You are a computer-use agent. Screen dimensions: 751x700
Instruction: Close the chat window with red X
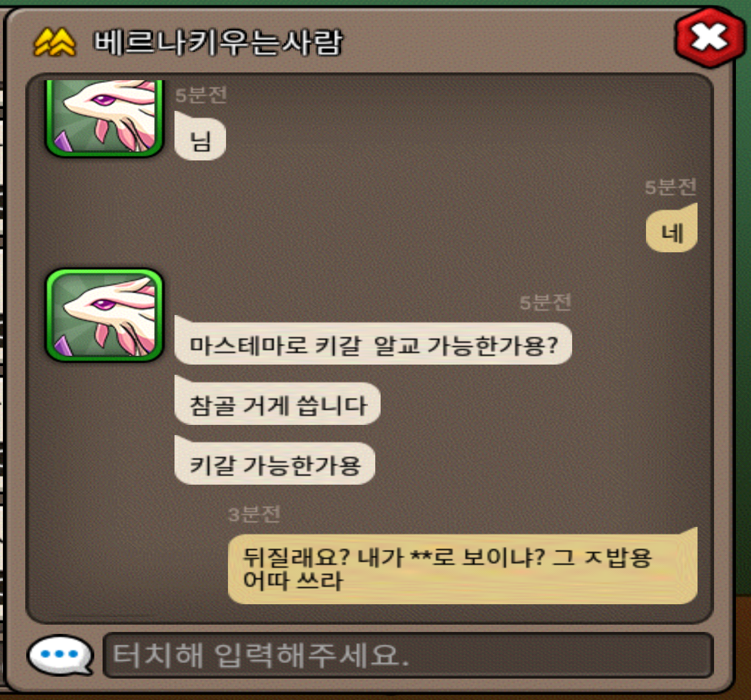click(x=710, y=37)
